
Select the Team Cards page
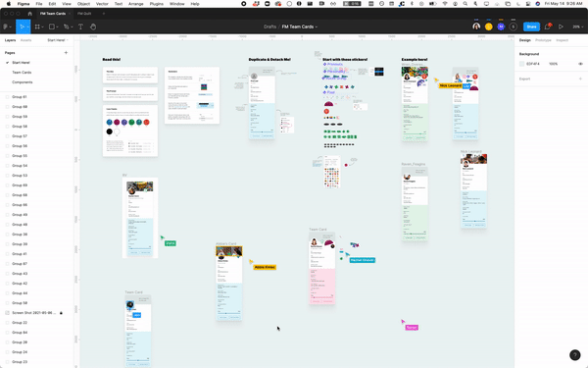[22, 73]
